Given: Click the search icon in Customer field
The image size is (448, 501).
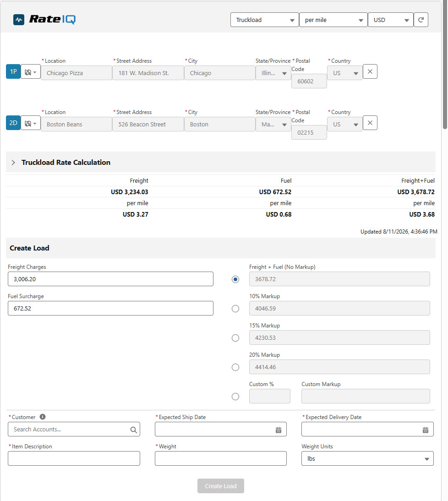Looking at the screenshot, I should click(x=134, y=430).
